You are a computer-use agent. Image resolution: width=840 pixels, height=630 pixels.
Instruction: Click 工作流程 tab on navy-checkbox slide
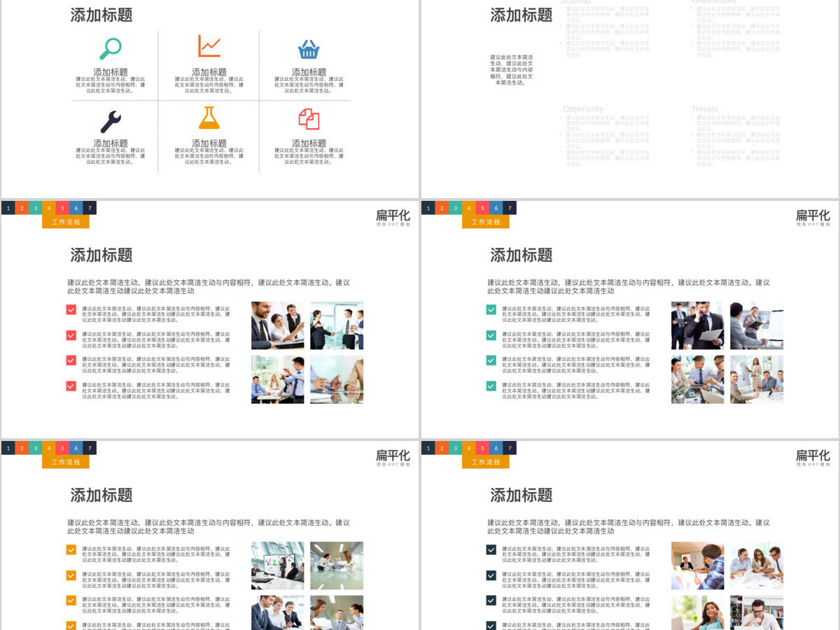486,462
